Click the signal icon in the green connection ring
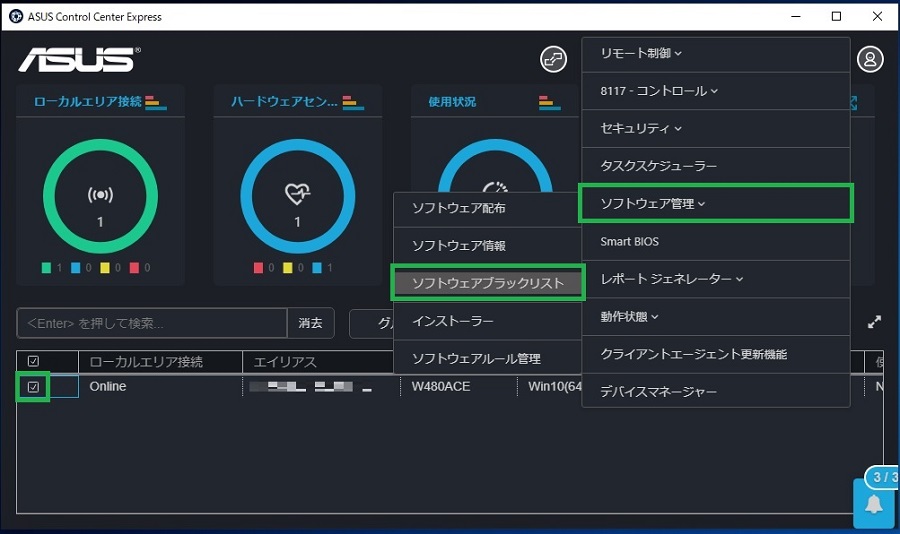This screenshot has width=900, height=534. pos(100,195)
